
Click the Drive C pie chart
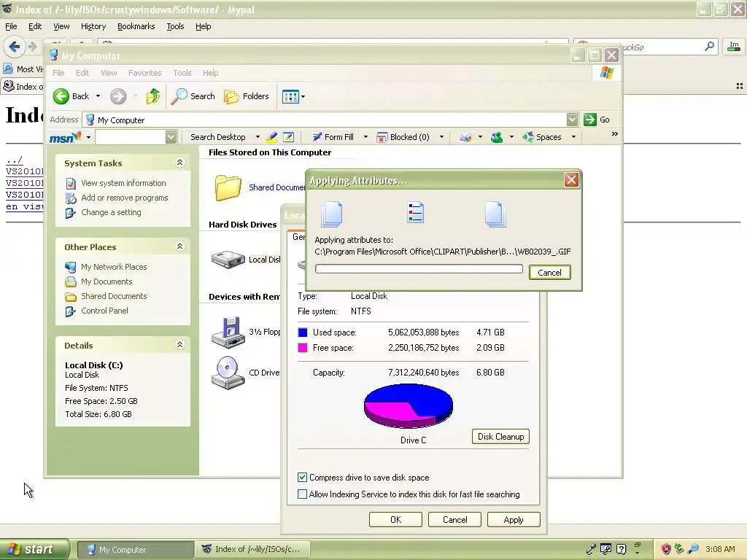tap(409, 405)
